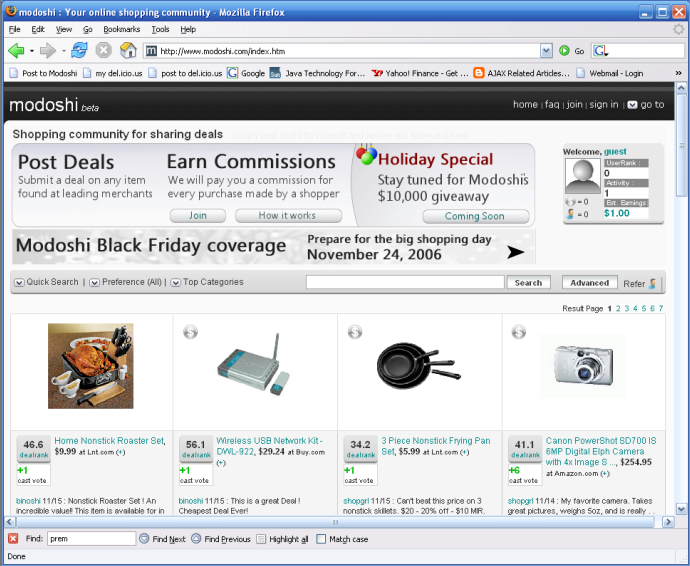The image size is (690, 566).
Task: Click the Coming Soon button
Action: 476,216
